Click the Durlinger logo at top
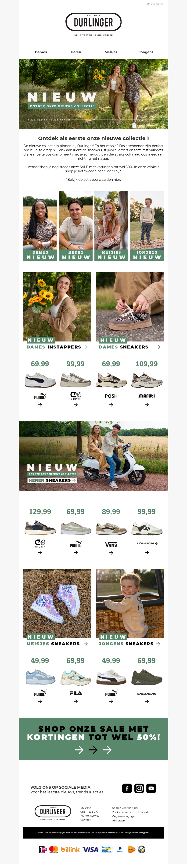Viewport: 187px width, 868px height. coord(93,22)
